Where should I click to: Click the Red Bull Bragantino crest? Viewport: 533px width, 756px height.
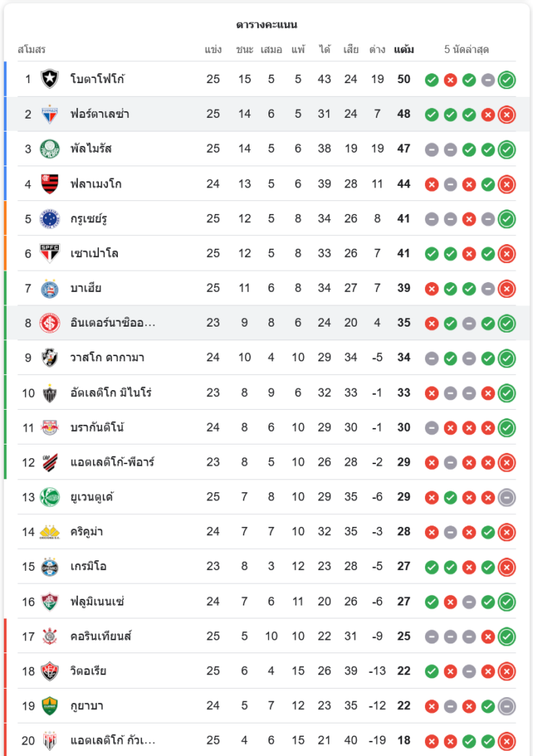pyautogui.click(x=50, y=427)
